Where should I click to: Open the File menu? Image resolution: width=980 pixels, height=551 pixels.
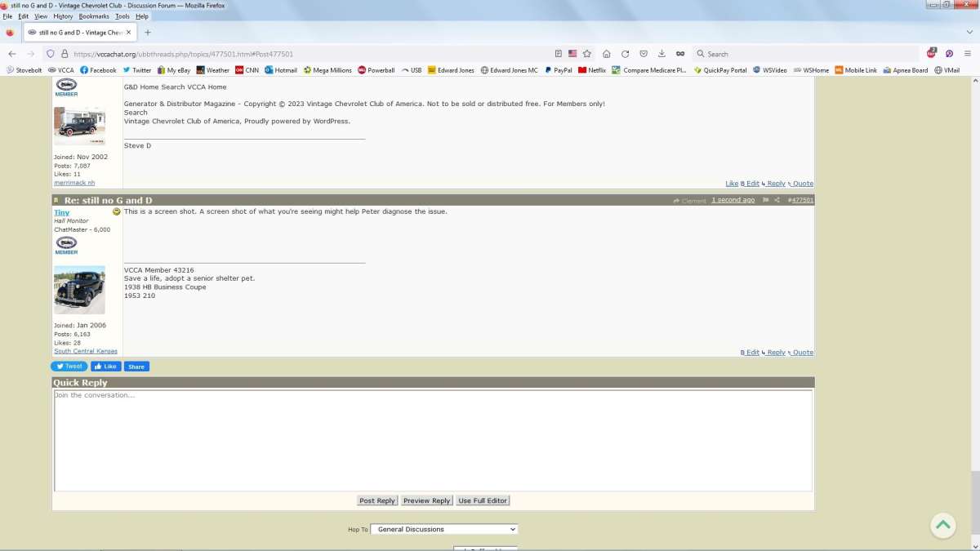point(8,16)
